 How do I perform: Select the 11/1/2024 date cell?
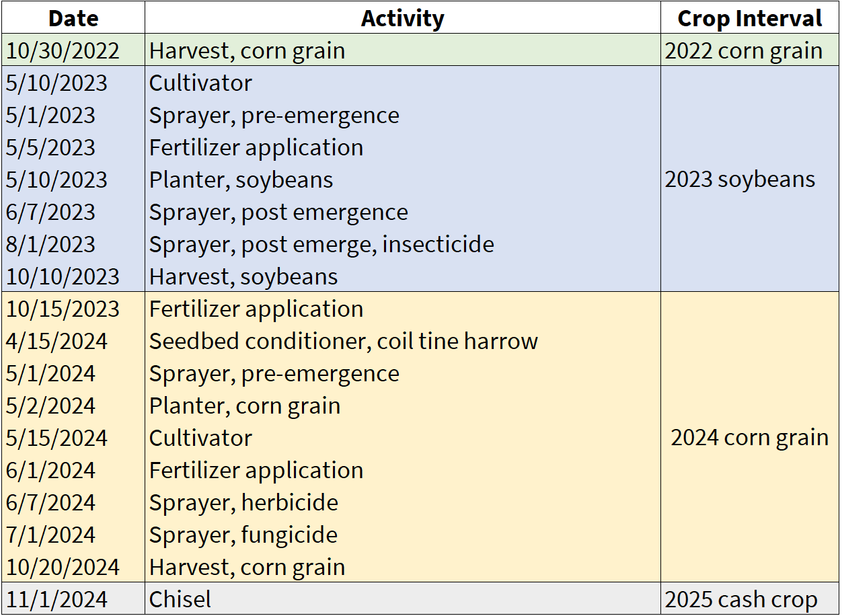(x=56, y=599)
